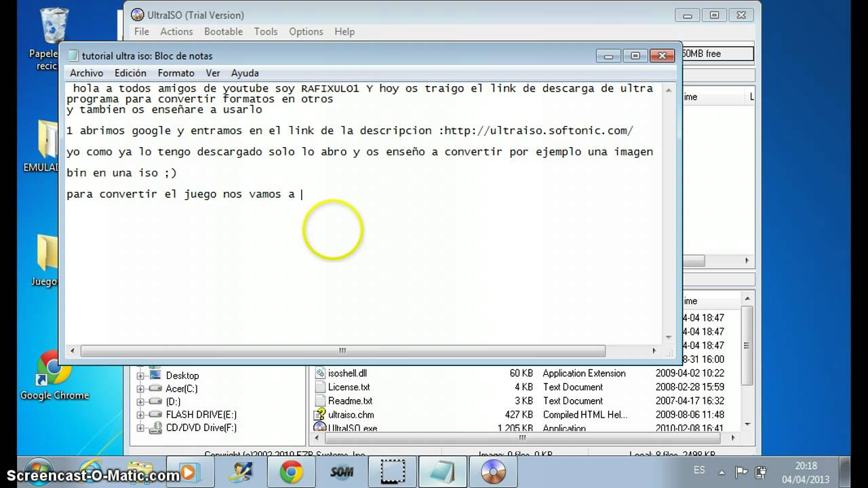Click the Notepad icon in the title bar
The height and width of the screenshot is (488, 868).
(73, 56)
